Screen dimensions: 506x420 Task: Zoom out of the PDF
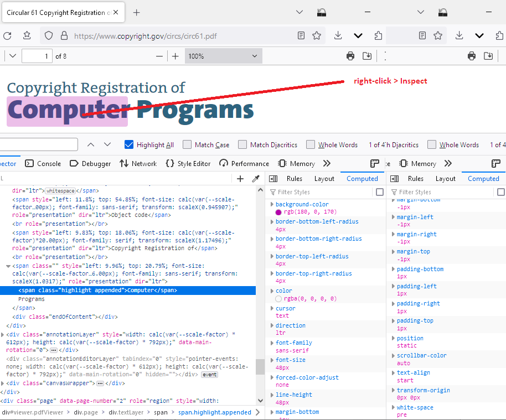pyautogui.click(x=159, y=56)
